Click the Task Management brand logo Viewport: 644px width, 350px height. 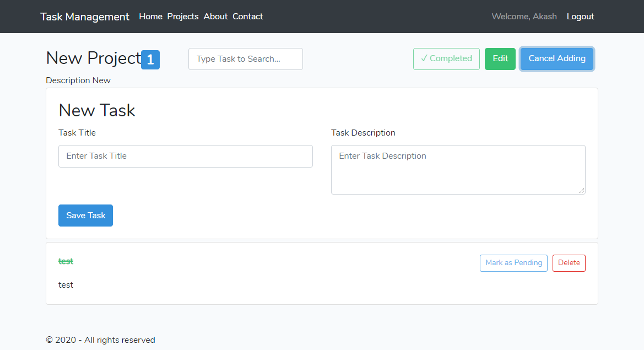pos(85,17)
